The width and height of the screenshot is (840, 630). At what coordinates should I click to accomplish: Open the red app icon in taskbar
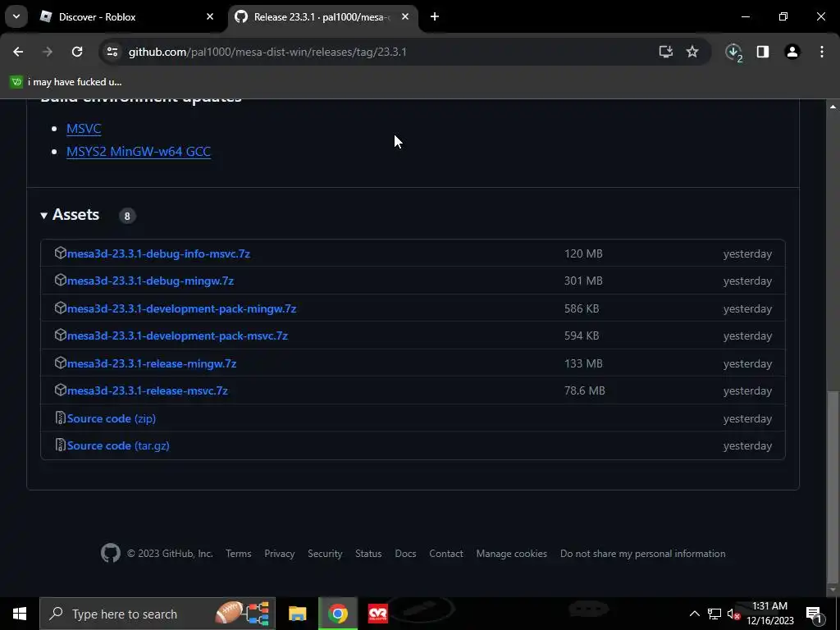coord(377,614)
